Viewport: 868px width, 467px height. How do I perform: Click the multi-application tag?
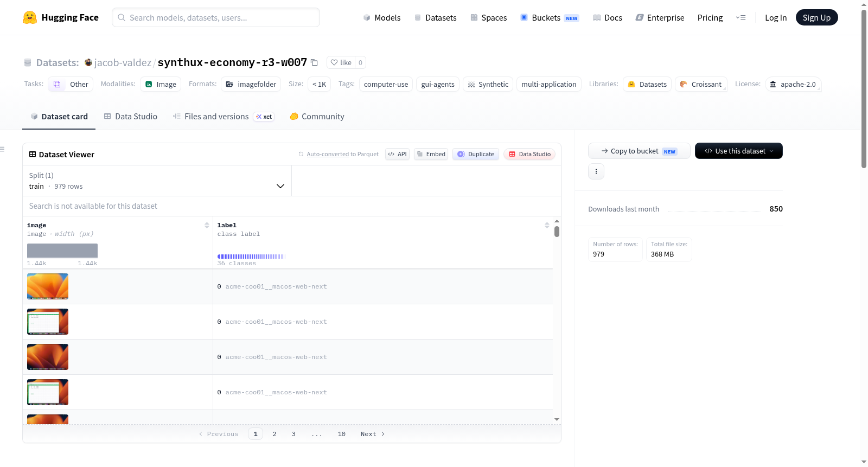click(549, 84)
